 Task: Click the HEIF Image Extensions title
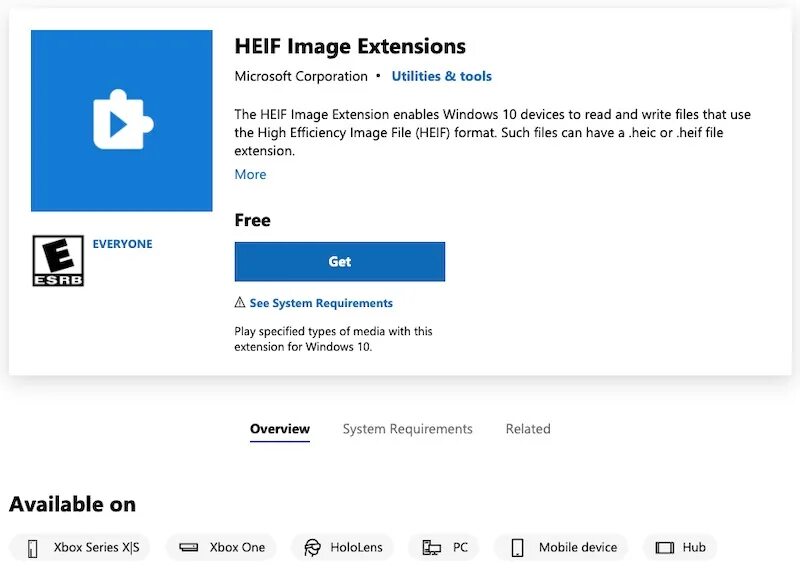pyautogui.click(x=350, y=46)
